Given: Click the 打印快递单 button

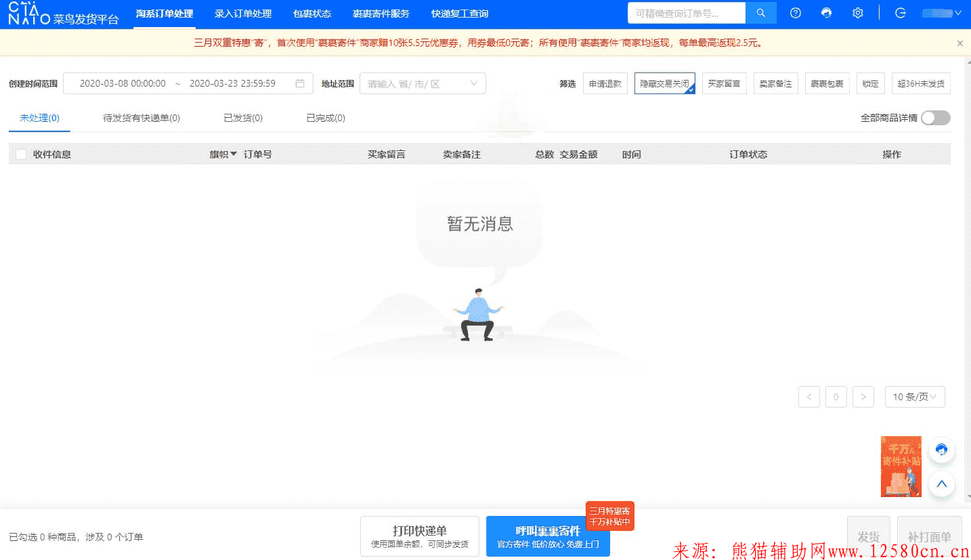Looking at the screenshot, I should (419, 536).
